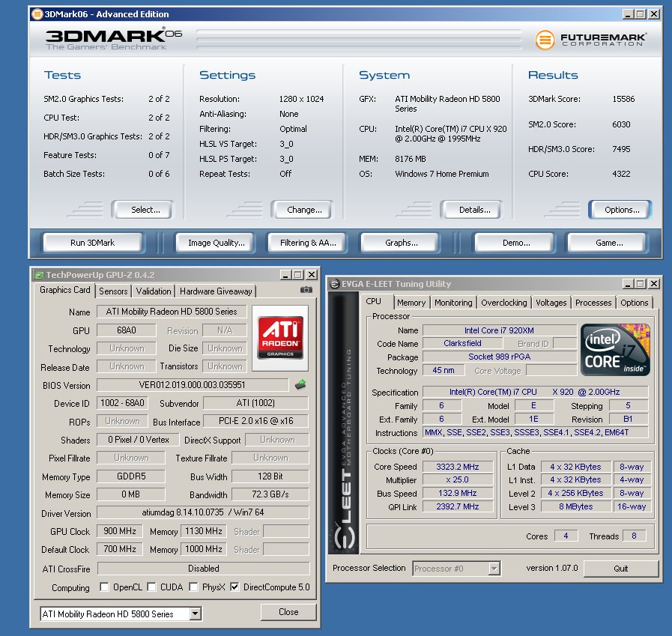
Task: Click the GPU-Z screenshot camera icon
Action: point(306,290)
